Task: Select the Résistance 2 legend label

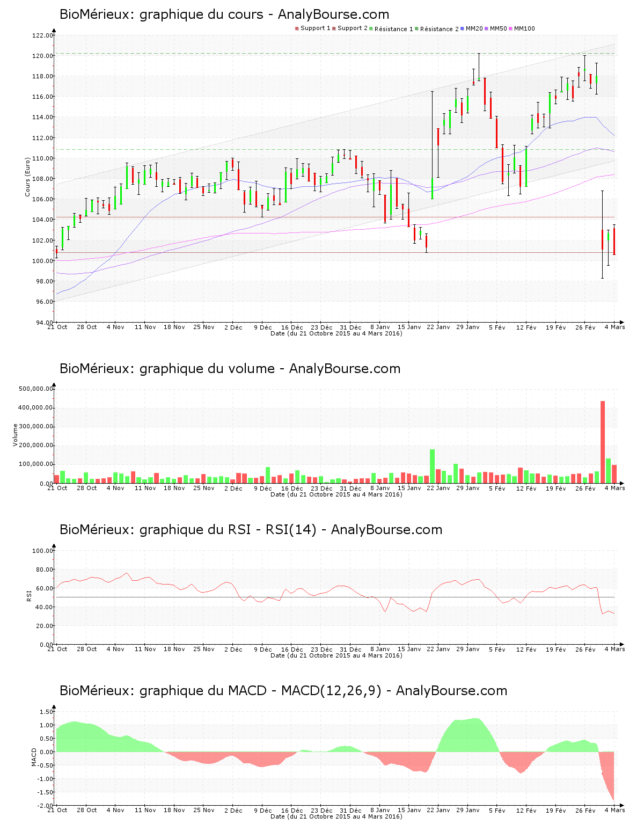Action: coord(440,29)
